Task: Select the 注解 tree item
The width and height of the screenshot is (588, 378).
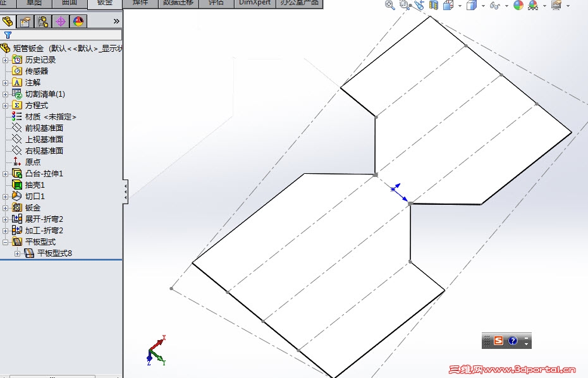Action: tap(33, 83)
